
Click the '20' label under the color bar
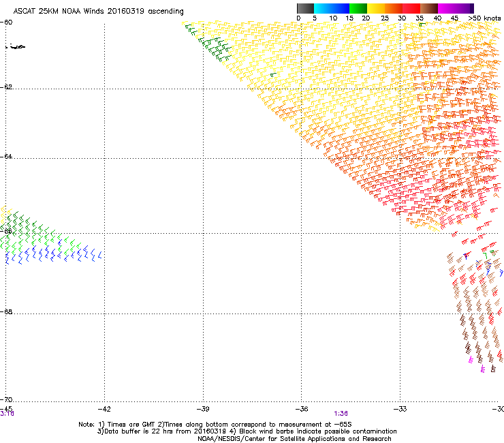366,18
